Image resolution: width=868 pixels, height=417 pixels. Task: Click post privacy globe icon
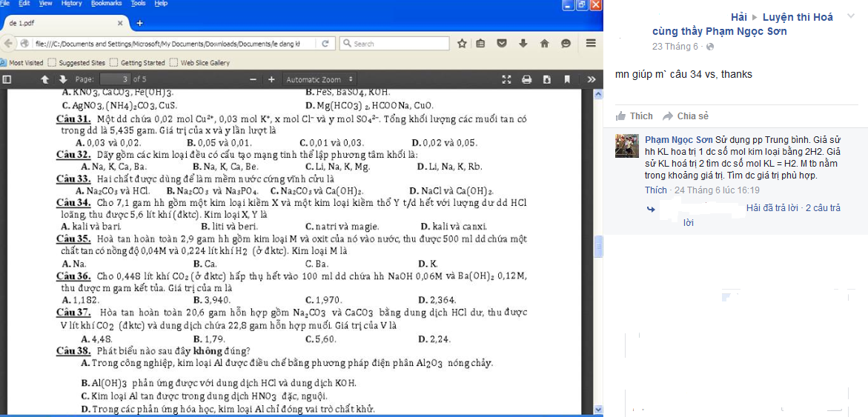[710, 47]
